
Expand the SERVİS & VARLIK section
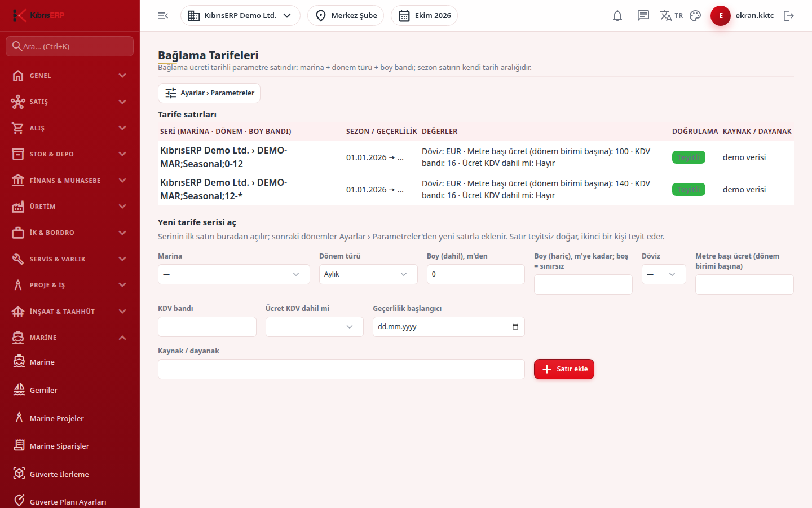(70, 259)
